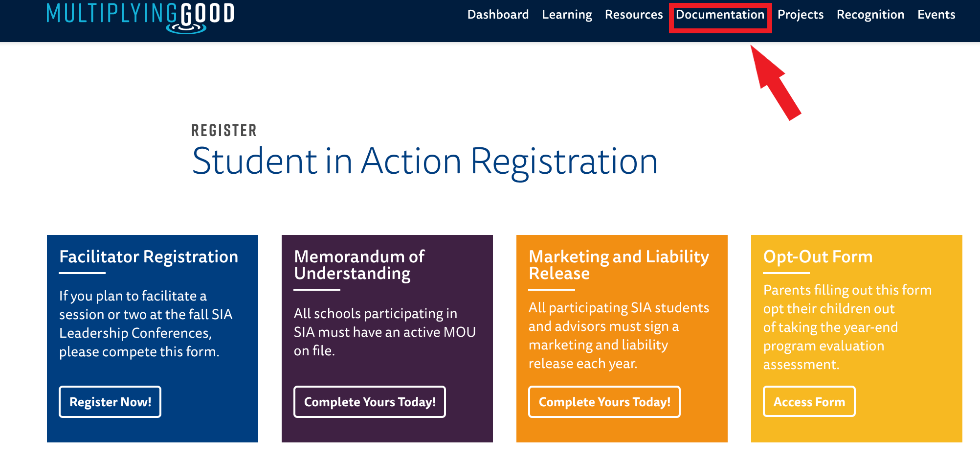The image size is (980, 462).
Task: Open the Events menu item
Action: [x=936, y=15]
